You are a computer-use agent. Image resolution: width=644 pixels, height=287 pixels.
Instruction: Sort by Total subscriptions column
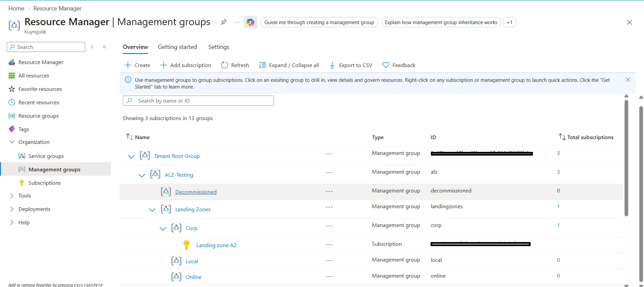(586, 137)
